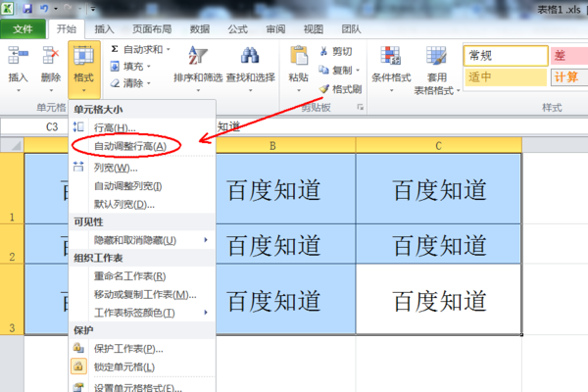588x392 pixels.
Task: Expand the Undo history dropdown arrow
Action: coord(56,8)
